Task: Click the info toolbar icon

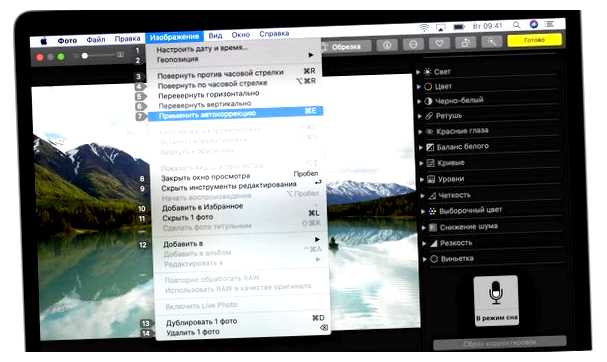Action: [387, 45]
